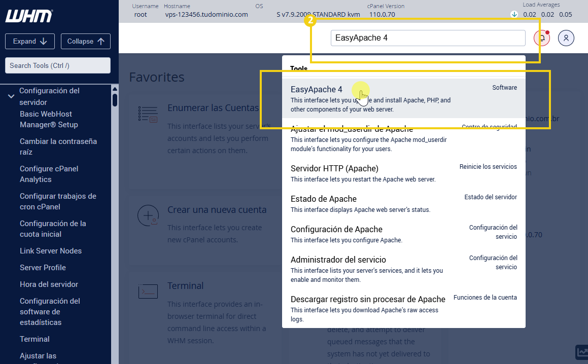The width and height of the screenshot is (588, 364).
Task: Click the Terminal favorite icon
Action: [148, 292]
